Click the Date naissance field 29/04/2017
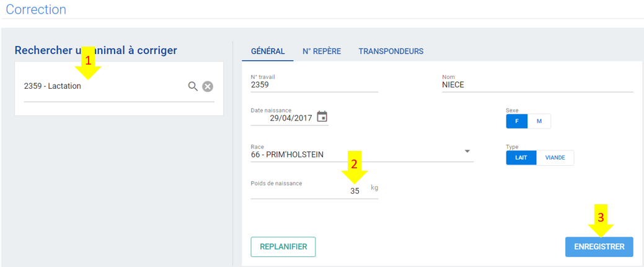Screen dimensions: 644x267 tap(289, 118)
